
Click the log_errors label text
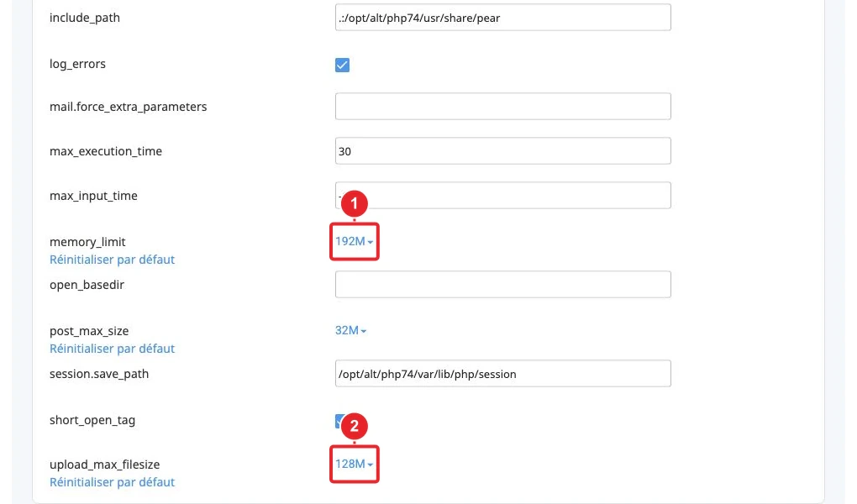coord(77,64)
